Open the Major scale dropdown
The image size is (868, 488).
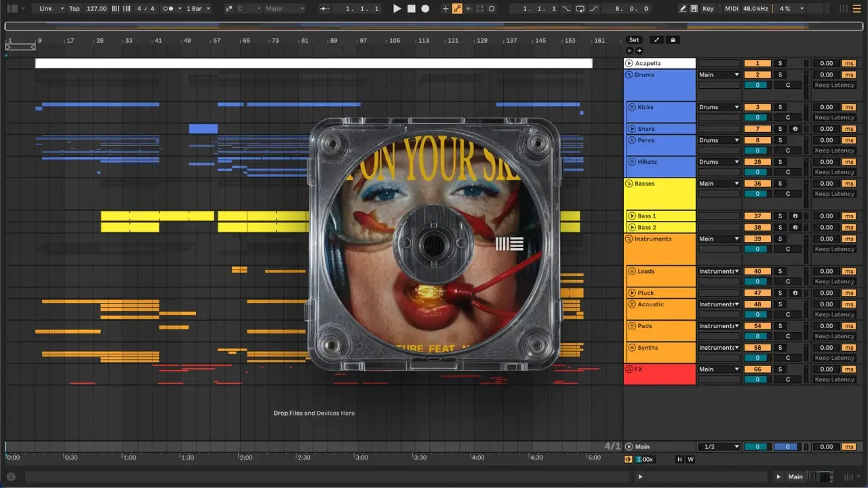pyautogui.click(x=285, y=9)
